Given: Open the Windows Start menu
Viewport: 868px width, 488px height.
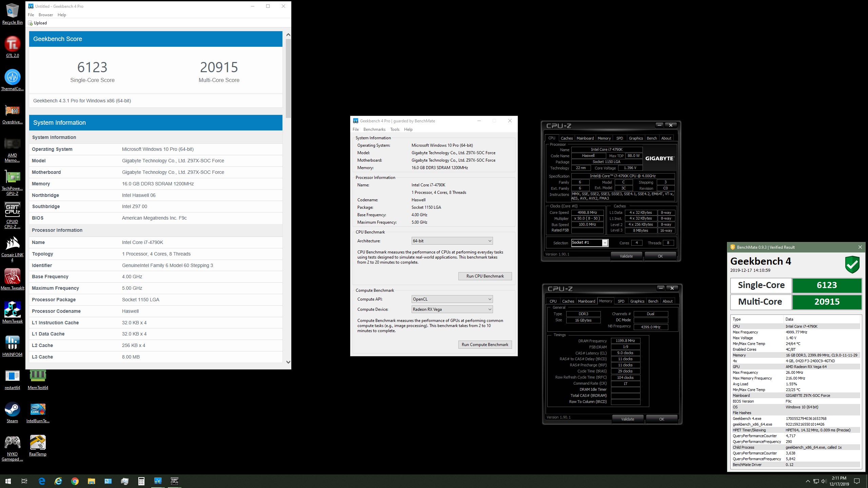Looking at the screenshot, I should [x=8, y=481].
